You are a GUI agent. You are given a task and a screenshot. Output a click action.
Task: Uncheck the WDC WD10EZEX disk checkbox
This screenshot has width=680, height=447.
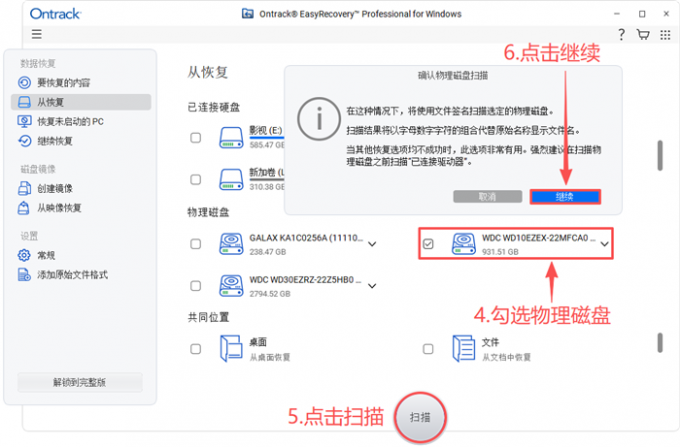(x=428, y=244)
